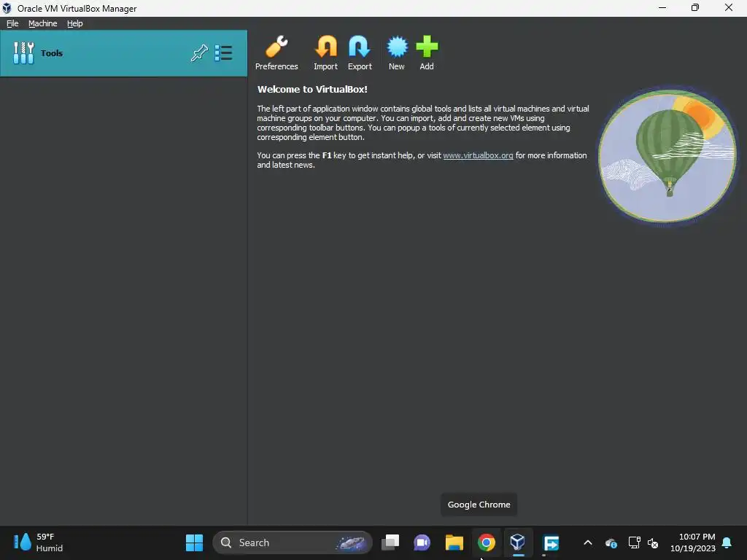Open the Help menu
This screenshot has width=747, height=560.
[74, 23]
